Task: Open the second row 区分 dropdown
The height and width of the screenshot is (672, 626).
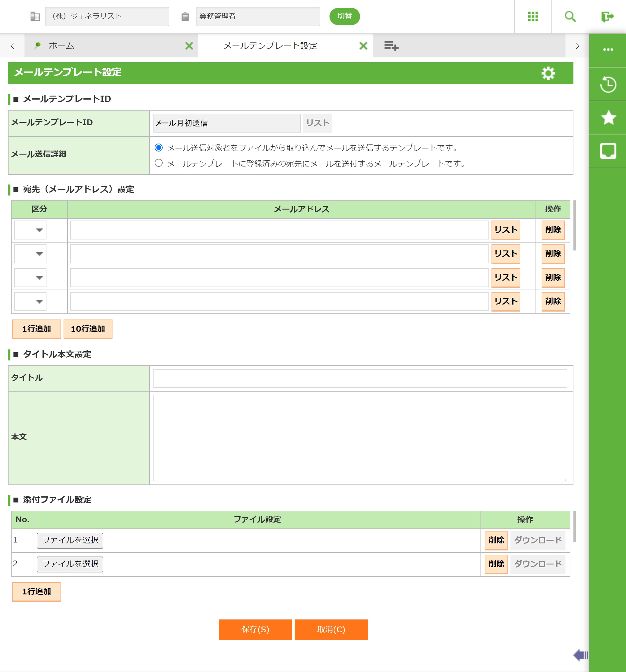Action: 30,254
